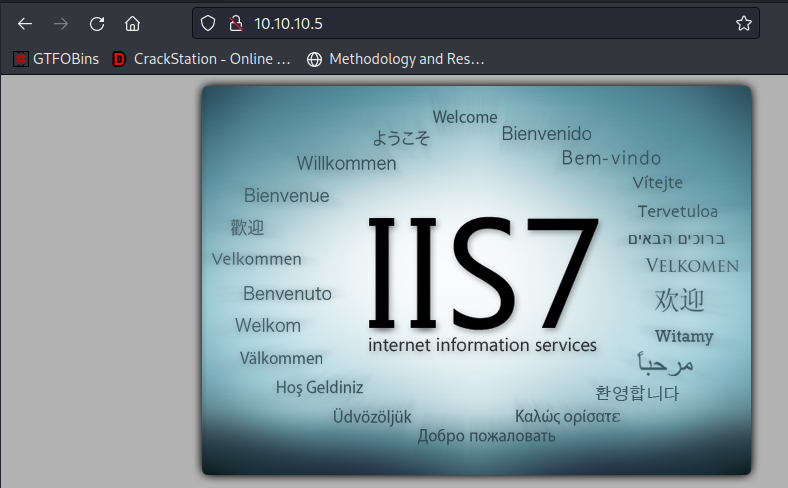The width and height of the screenshot is (788, 488).
Task: Open the GTFOBins bookmark
Action: 56,59
